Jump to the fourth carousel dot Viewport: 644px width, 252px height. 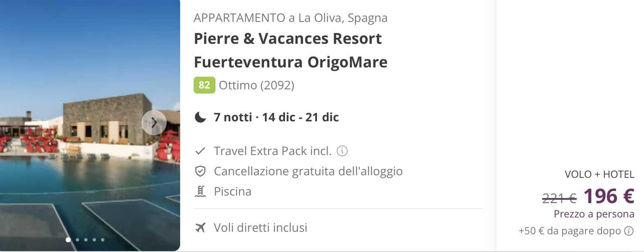[94, 240]
